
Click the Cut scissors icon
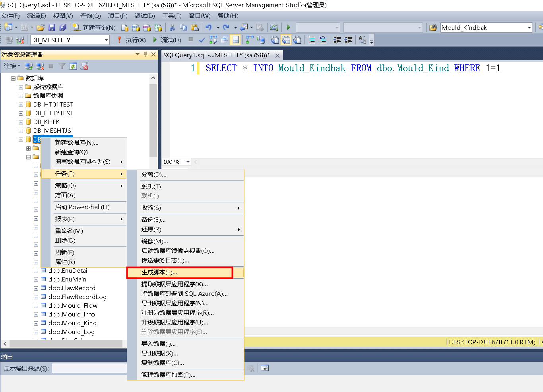pyautogui.click(x=172, y=27)
